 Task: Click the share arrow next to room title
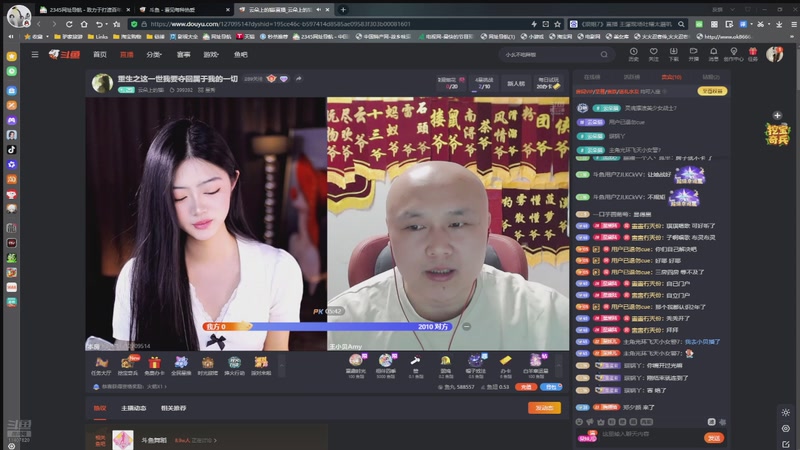coord(298,79)
